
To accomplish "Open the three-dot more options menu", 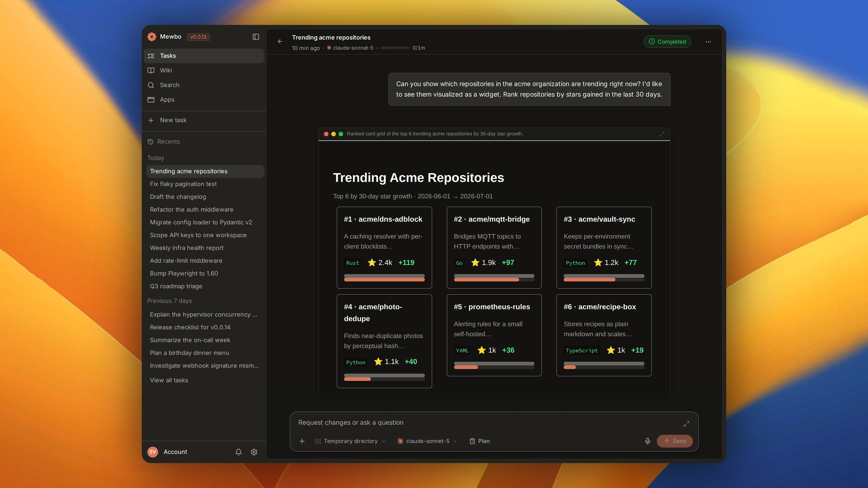I will 708,42.
